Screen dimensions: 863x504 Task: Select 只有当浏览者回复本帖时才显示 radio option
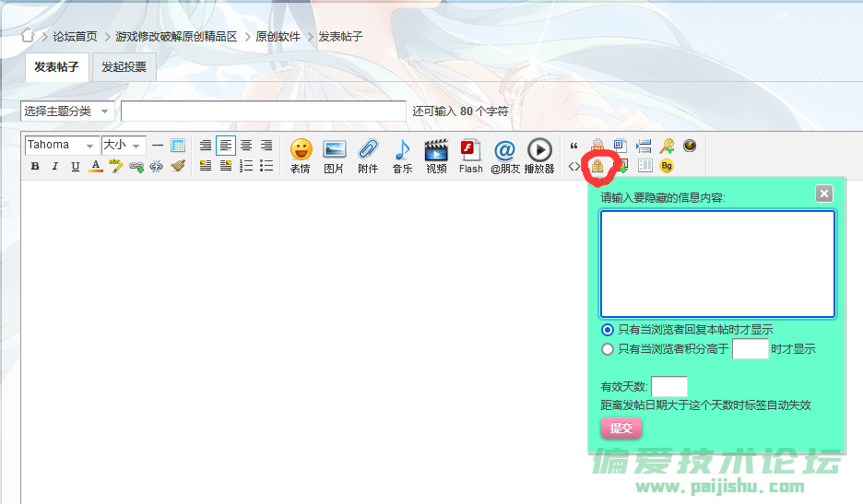click(x=607, y=330)
